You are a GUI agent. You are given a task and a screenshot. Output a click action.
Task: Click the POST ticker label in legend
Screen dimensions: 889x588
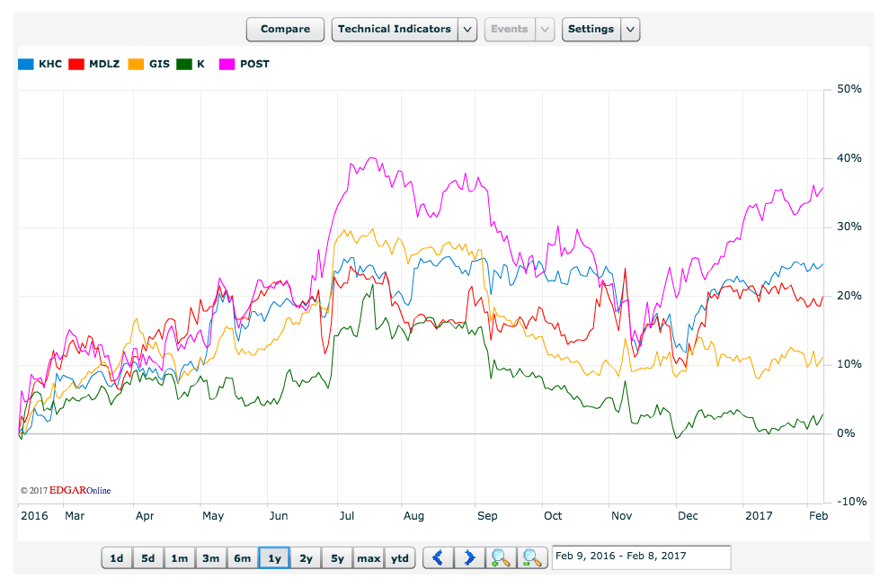(254, 64)
